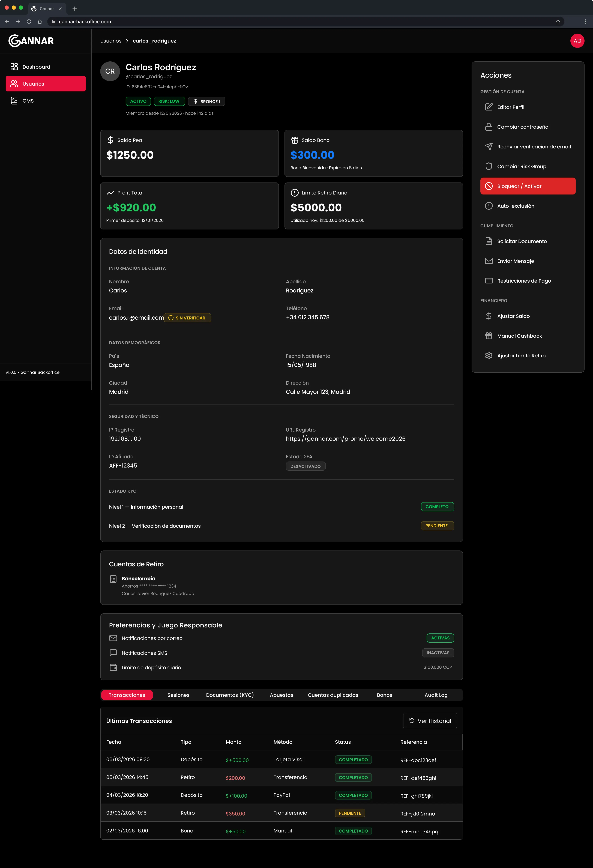Open the Audit Log tab

point(436,695)
